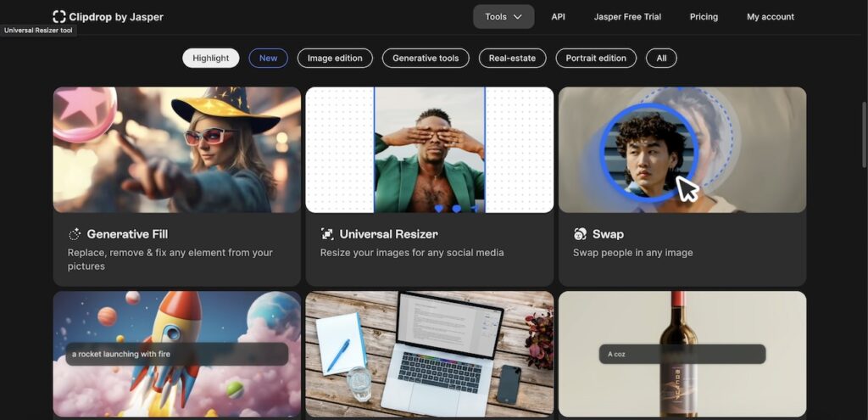
Task: Filter tools by Generative tools
Action: coord(426,58)
